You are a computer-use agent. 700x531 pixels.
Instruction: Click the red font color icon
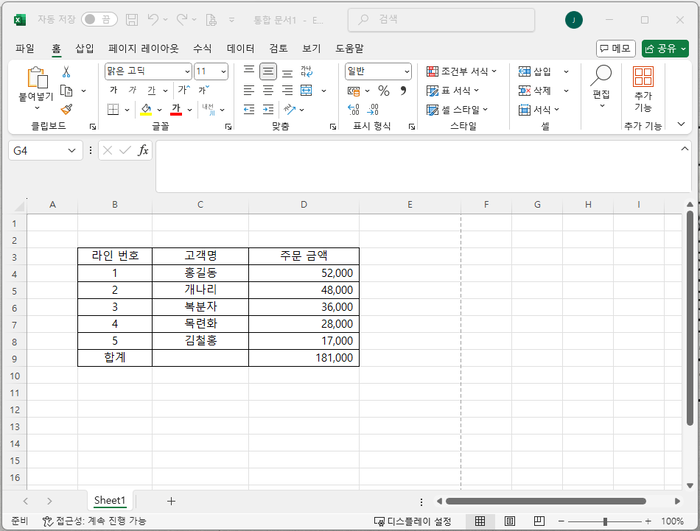point(176,109)
